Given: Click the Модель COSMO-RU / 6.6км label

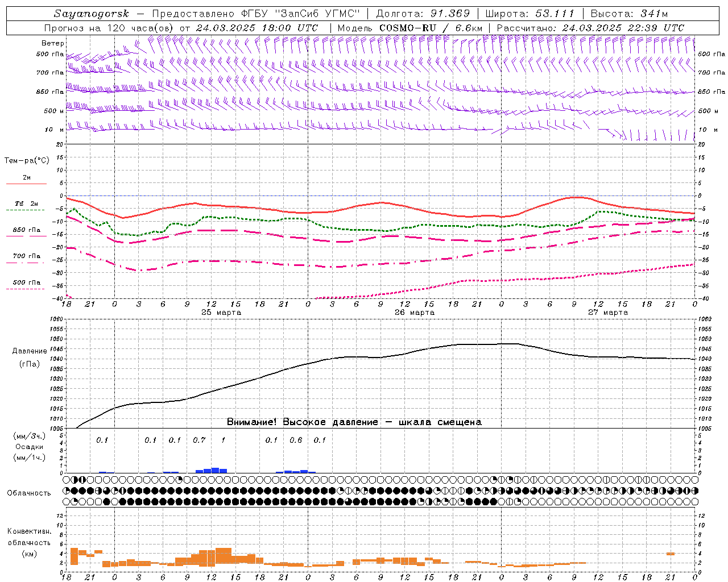Looking at the screenshot, I should point(410,28).
